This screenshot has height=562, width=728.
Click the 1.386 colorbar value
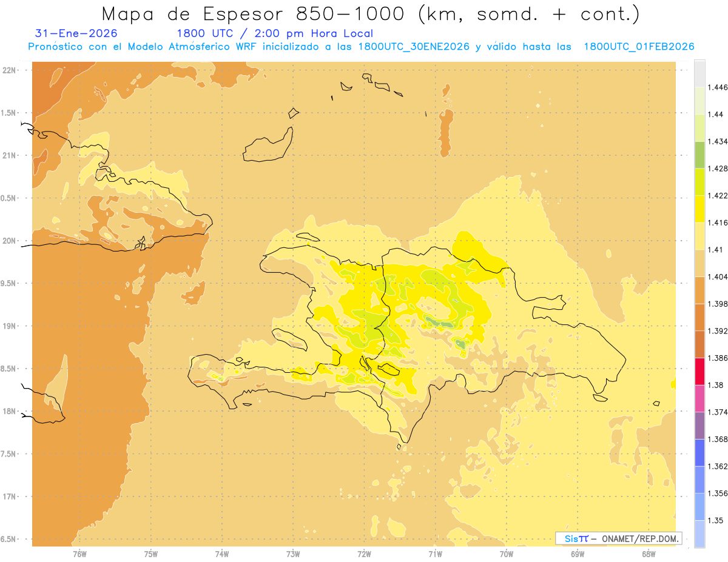pyautogui.click(x=717, y=358)
